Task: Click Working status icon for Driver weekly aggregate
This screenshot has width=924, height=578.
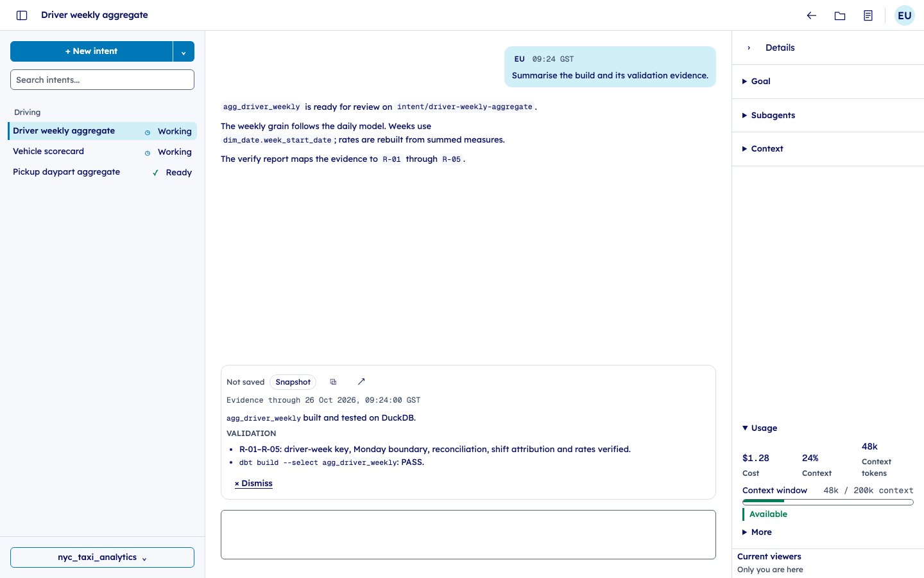Action: tap(148, 132)
